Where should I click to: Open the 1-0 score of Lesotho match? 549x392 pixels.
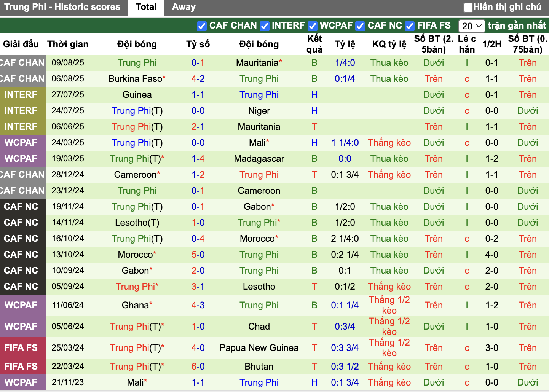click(x=198, y=223)
